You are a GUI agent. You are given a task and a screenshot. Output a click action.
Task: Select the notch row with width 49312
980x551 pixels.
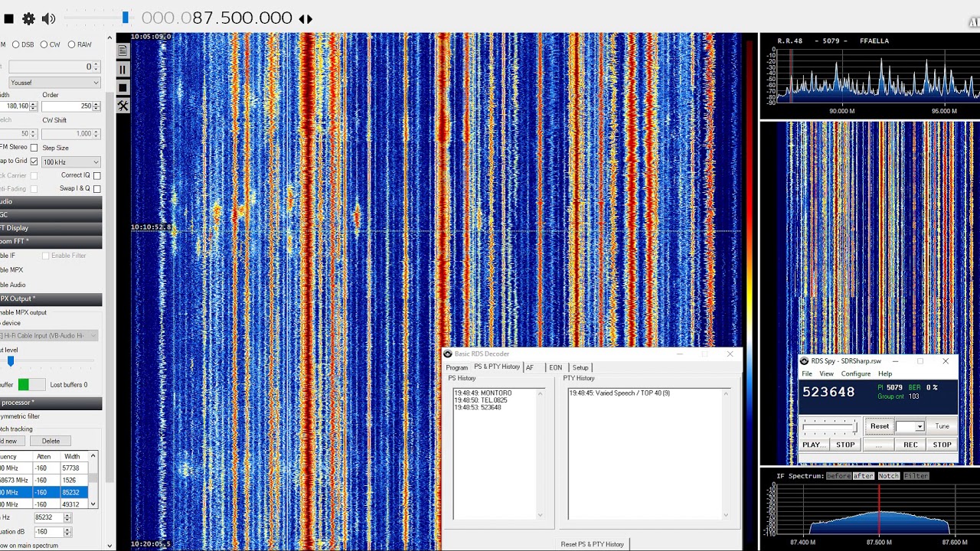coord(45,504)
